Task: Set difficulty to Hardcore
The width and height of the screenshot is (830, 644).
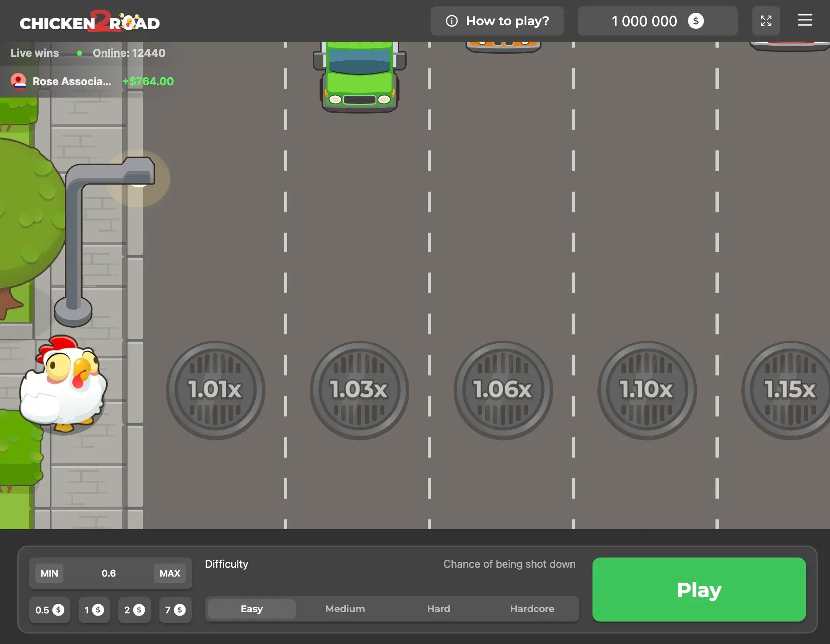Action: pos(532,609)
